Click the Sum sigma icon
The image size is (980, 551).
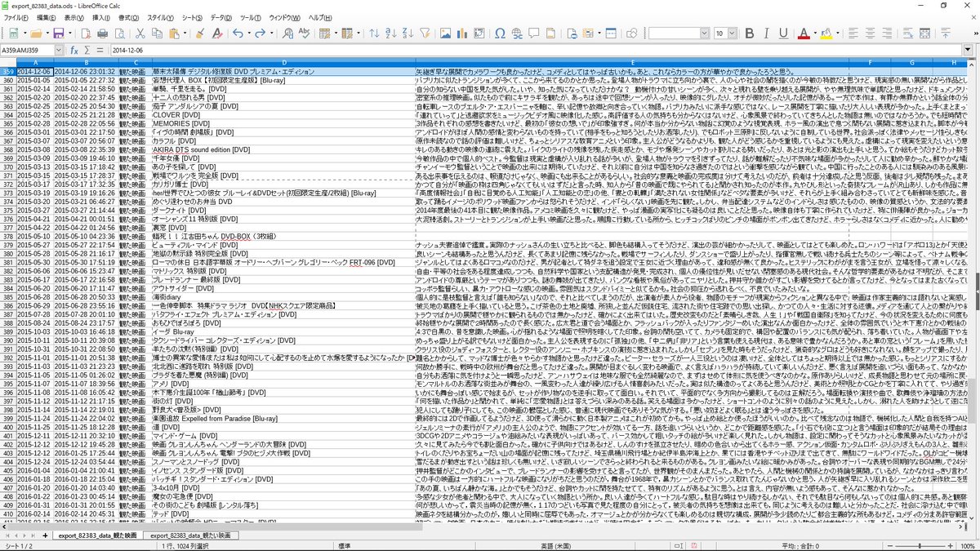(x=87, y=50)
